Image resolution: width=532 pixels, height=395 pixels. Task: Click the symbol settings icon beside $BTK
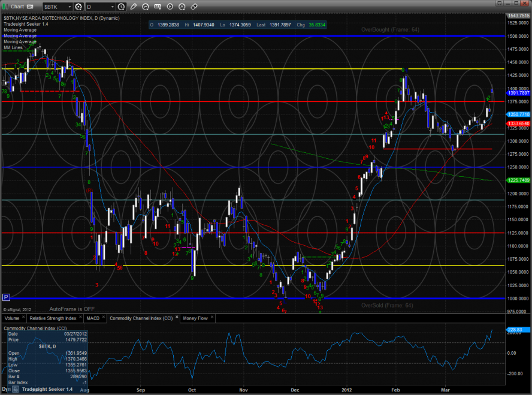click(78, 7)
